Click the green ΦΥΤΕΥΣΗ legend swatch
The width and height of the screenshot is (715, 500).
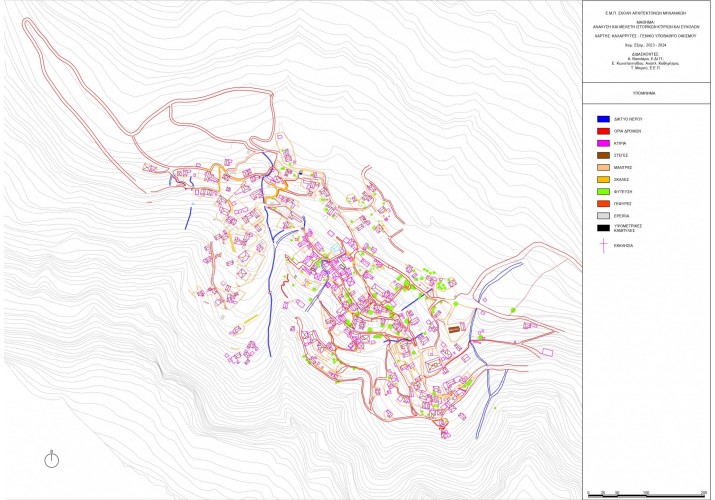603,192
